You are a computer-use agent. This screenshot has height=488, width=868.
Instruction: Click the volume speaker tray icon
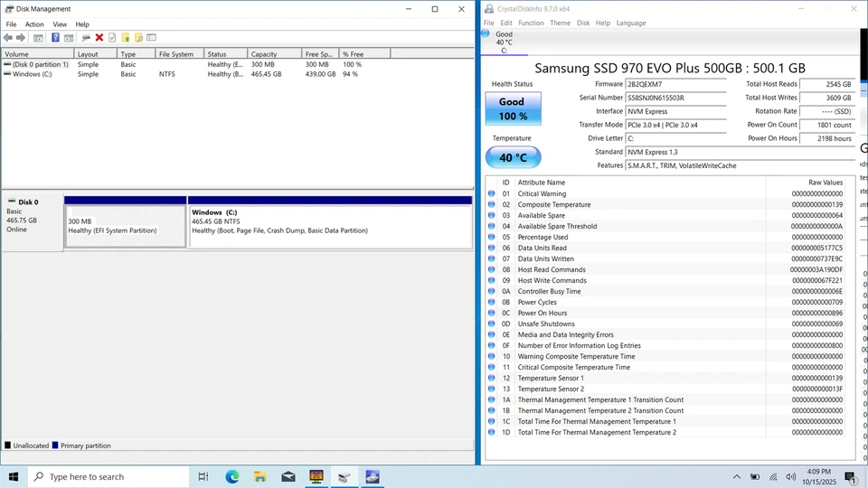[791, 477]
